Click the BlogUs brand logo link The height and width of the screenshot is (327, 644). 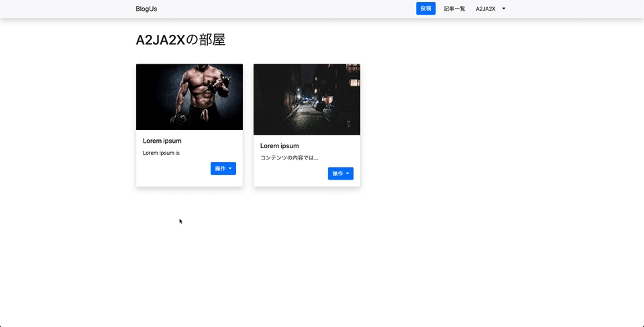tap(146, 9)
